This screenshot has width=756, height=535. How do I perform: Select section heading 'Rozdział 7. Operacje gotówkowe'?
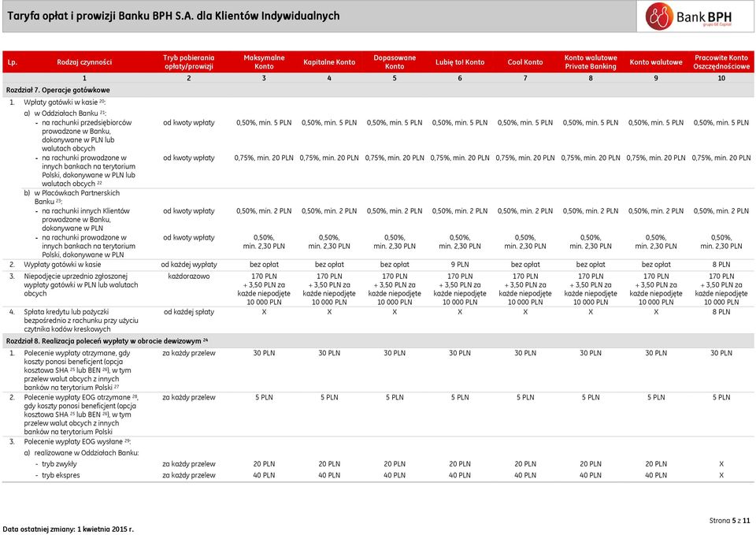[x=57, y=90]
